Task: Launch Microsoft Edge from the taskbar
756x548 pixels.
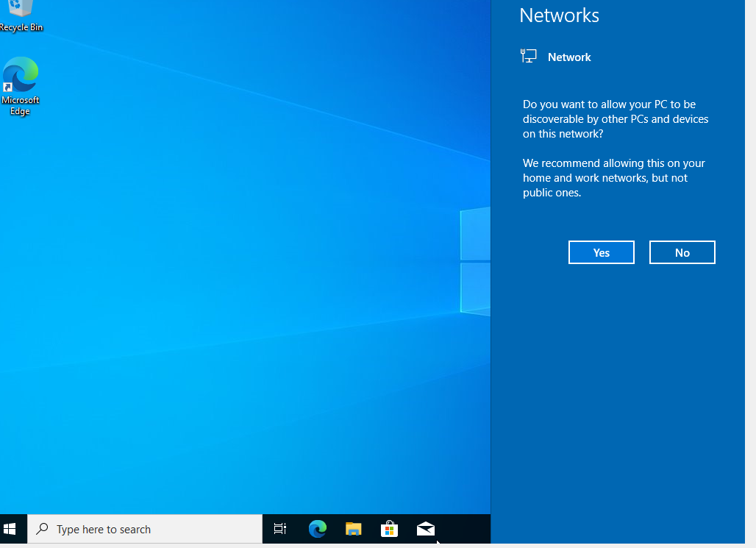Action: point(317,529)
